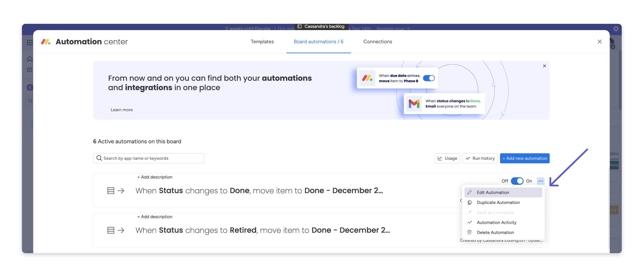Click the Duplicate Automation copy icon
This screenshot has height=277, width=644.
[x=469, y=202]
